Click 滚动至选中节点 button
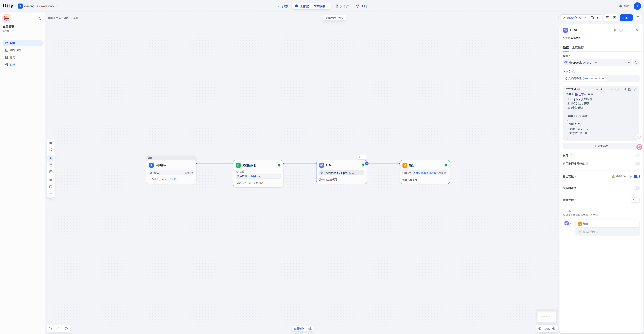 click(334, 18)
